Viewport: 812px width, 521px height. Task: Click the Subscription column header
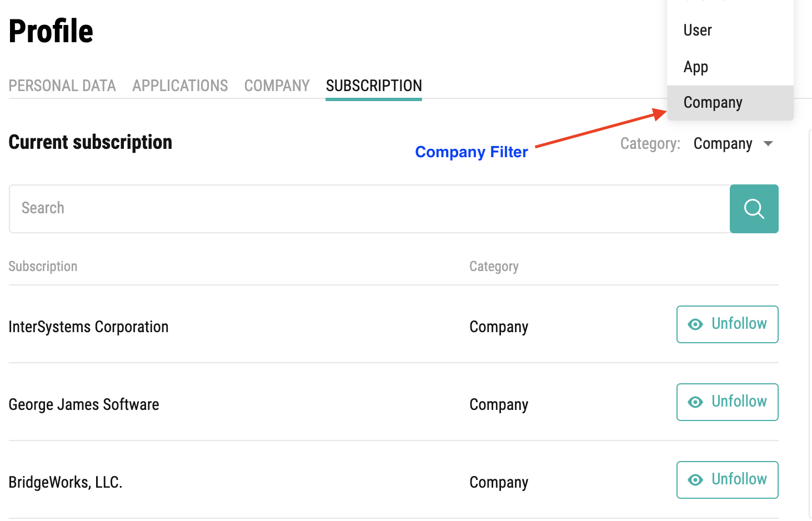coord(43,267)
